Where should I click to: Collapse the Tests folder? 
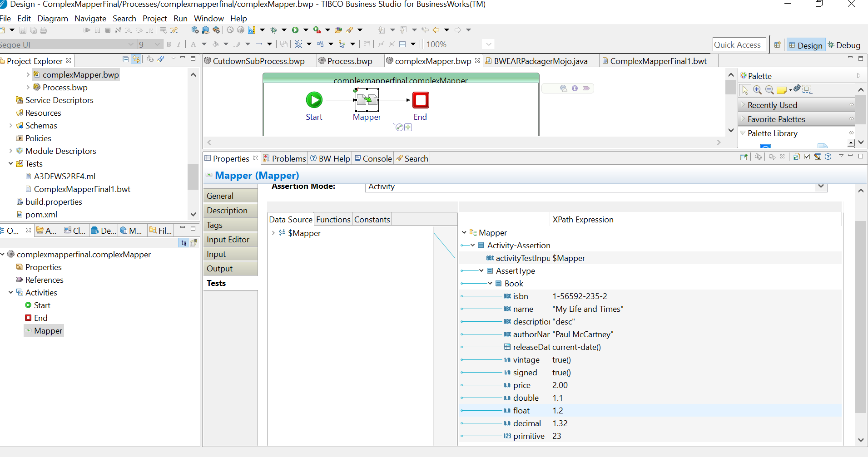10,164
